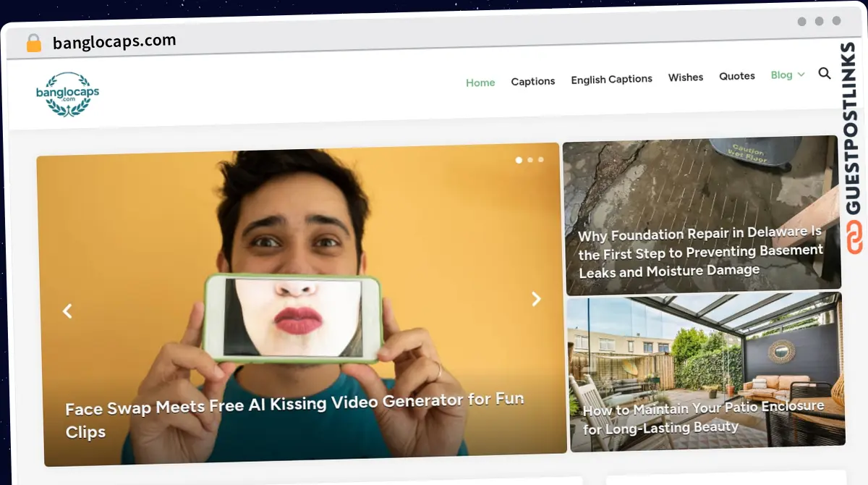Navigate to English Captions page
868x485 pixels.
click(611, 79)
